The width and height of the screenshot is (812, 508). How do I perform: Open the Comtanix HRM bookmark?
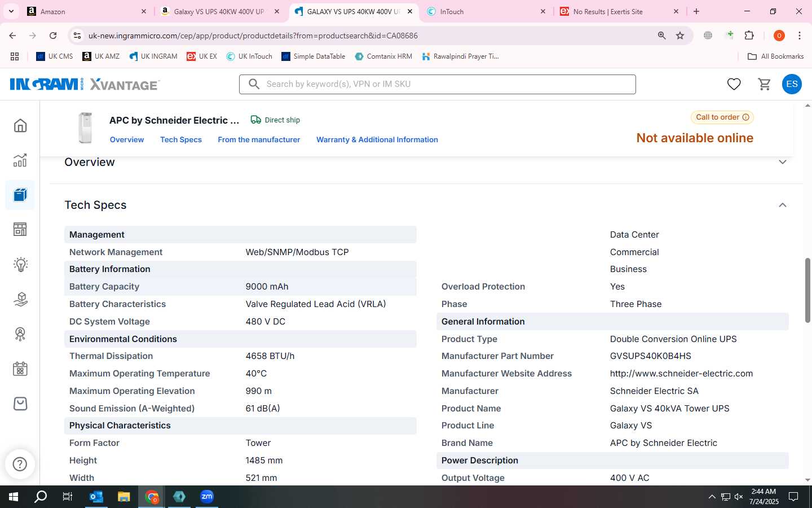pyautogui.click(x=383, y=56)
